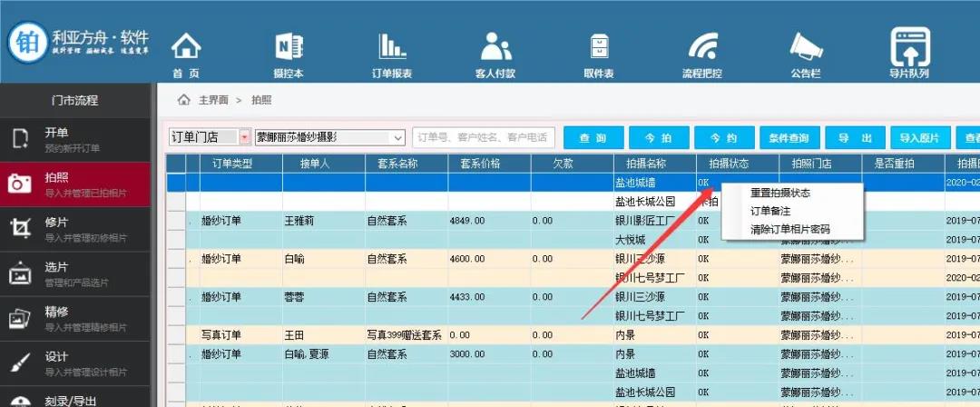Click the 今约 button
The width and height of the screenshot is (980, 407).
point(724,138)
